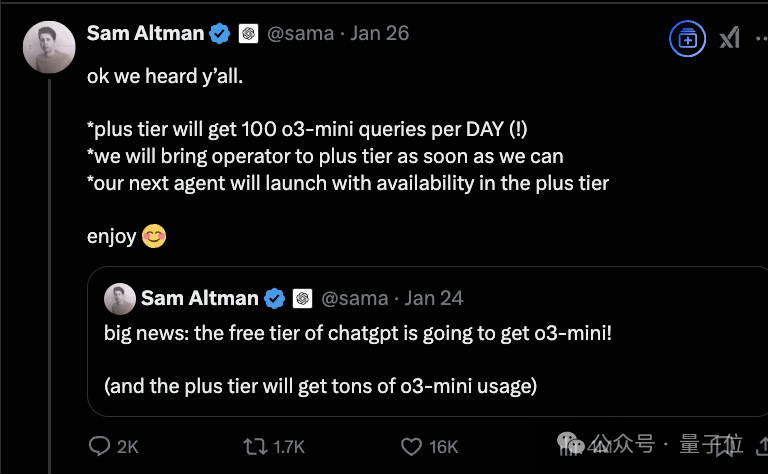The width and height of the screenshot is (768, 474).
Task: Click the OpenAI badge in the quoted tweet
Action: (303, 298)
